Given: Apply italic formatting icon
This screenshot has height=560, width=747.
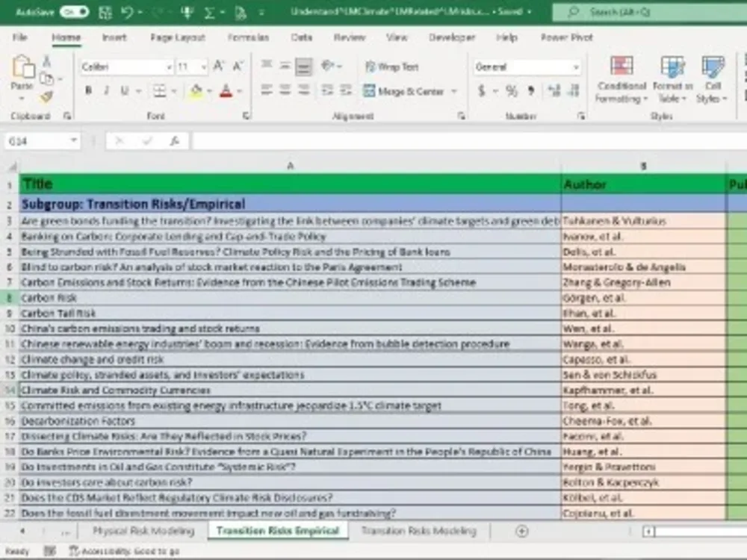Looking at the screenshot, I should coord(106,90).
